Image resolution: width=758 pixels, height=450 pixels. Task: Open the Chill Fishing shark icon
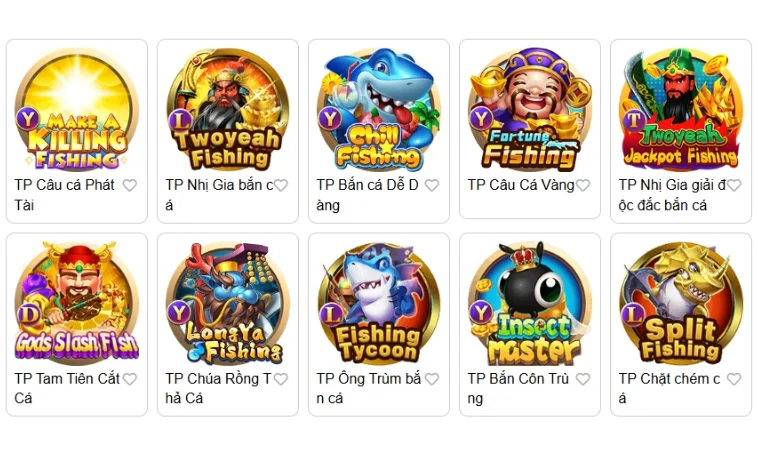click(x=379, y=109)
